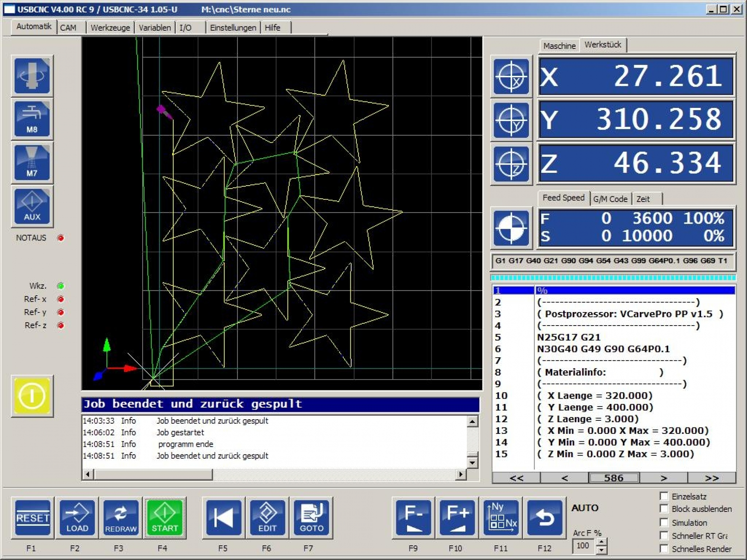Click the Z position readout 46.334
This screenshot has width=747, height=560.
(636, 164)
